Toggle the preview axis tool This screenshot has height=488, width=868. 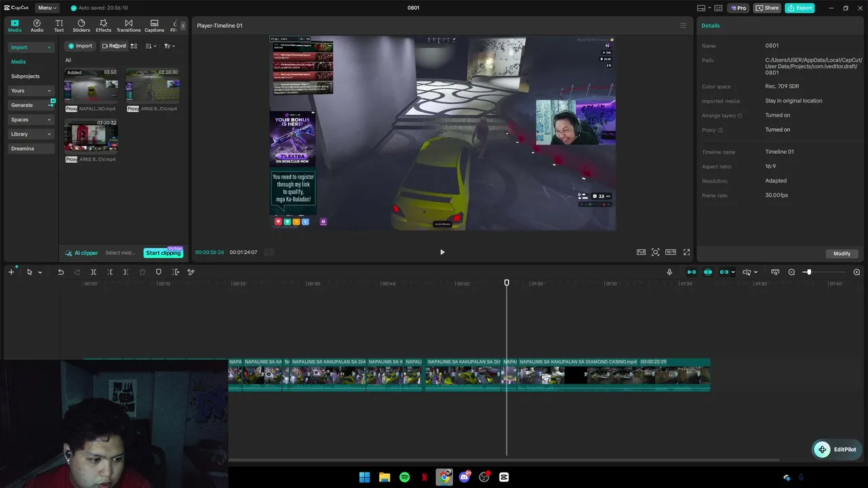pyautogui.click(x=747, y=272)
